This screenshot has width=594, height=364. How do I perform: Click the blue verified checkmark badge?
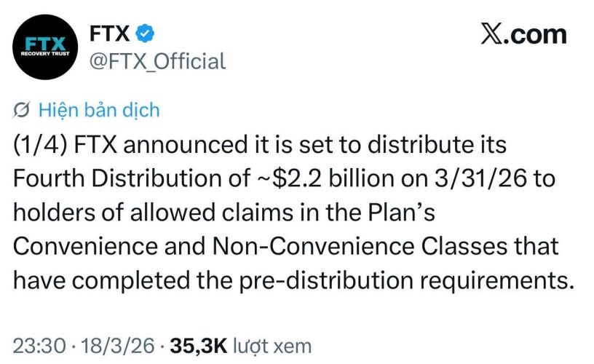tap(146, 33)
